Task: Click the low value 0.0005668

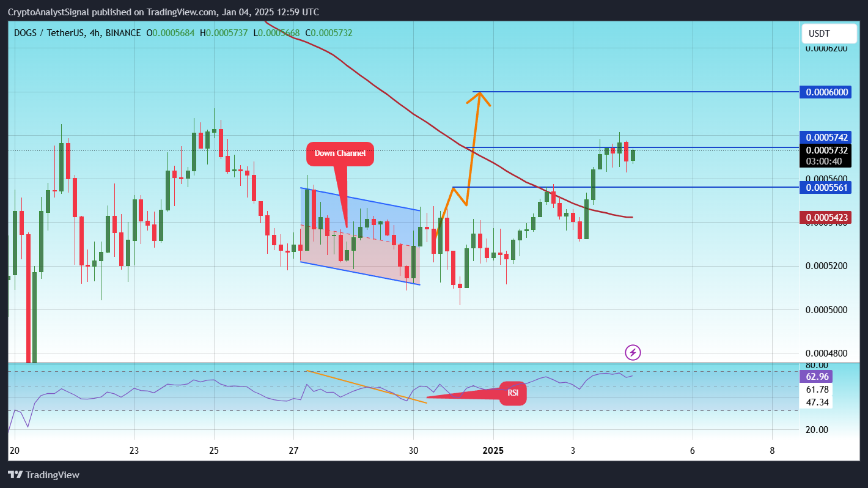Action: tap(279, 32)
